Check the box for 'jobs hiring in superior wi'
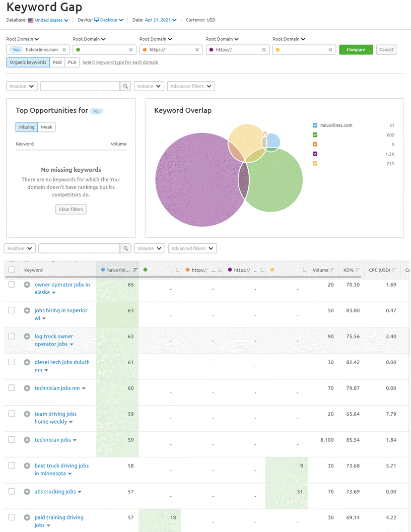This screenshot has height=532, width=411. coord(12,310)
